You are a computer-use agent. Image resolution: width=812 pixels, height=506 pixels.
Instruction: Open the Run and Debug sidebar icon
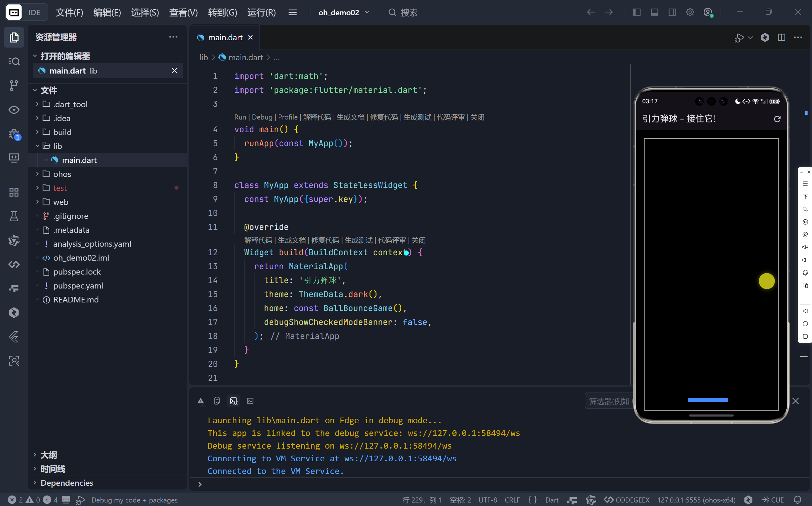pyautogui.click(x=14, y=134)
